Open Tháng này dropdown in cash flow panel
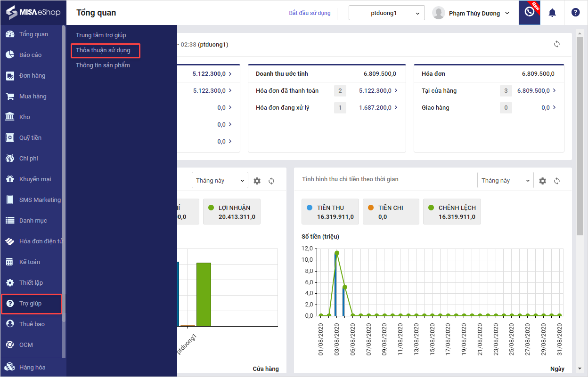This screenshot has width=588, height=377. click(505, 180)
